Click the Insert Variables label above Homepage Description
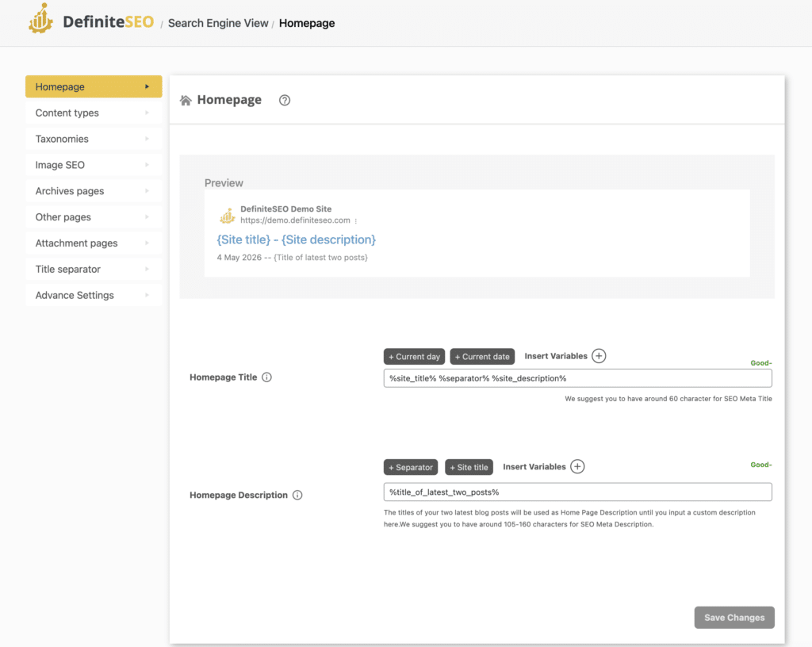812x647 pixels. pyautogui.click(x=534, y=466)
